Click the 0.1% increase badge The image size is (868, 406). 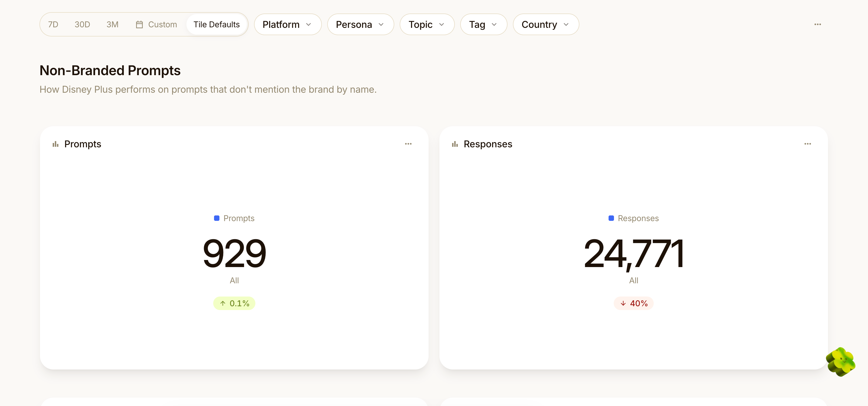point(234,303)
